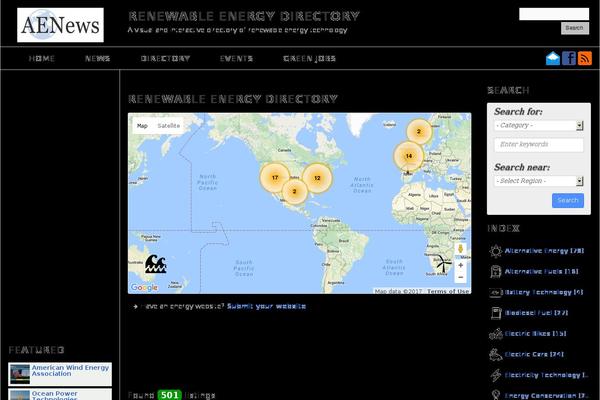The image size is (600, 400).
Task: Click the blue Search button in sidebar
Action: click(567, 201)
